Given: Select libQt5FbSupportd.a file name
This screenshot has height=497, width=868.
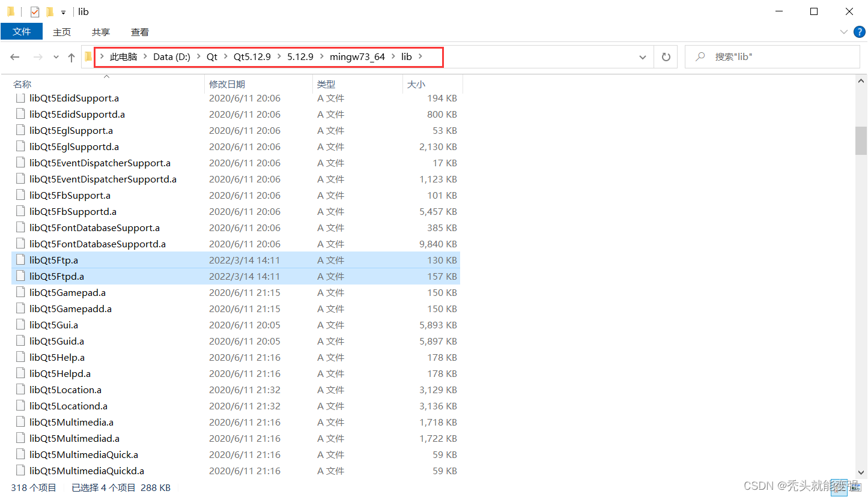Looking at the screenshot, I should [x=73, y=211].
